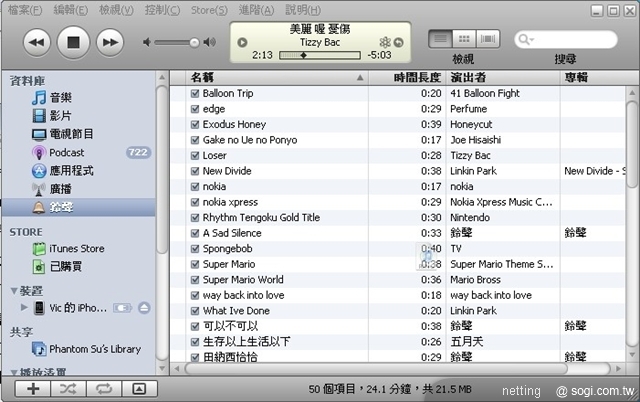The width and height of the screenshot is (640, 402).
Task: Collapse the 播放清單 playlists section
Action: [x=13, y=372]
